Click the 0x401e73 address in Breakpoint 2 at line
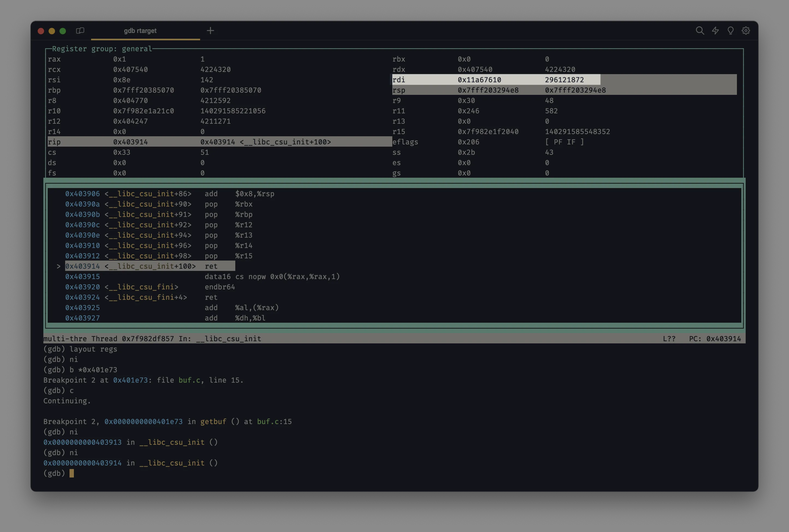The image size is (789, 532). 130,380
